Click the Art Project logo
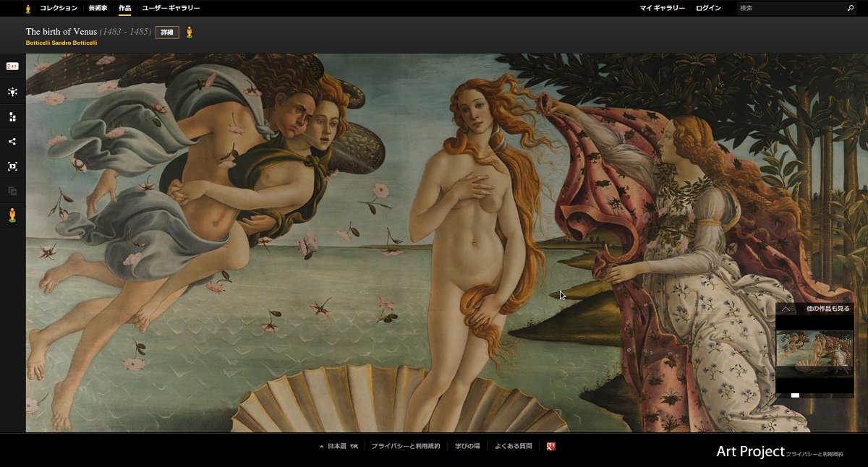The height and width of the screenshot is (467, 868). pyautogui.click(x=750, y=452)
